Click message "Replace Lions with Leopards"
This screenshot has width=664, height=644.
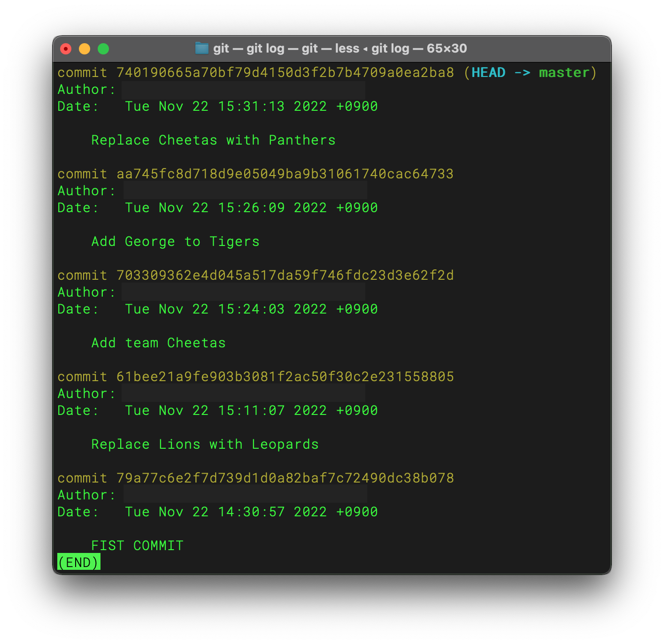[x=205, y=445]
